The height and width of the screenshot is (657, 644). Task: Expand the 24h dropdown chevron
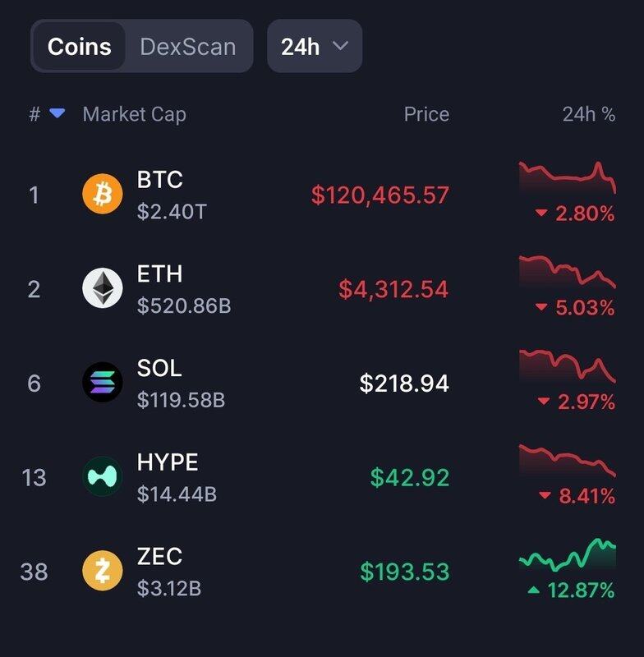click(x=340, y=46)
